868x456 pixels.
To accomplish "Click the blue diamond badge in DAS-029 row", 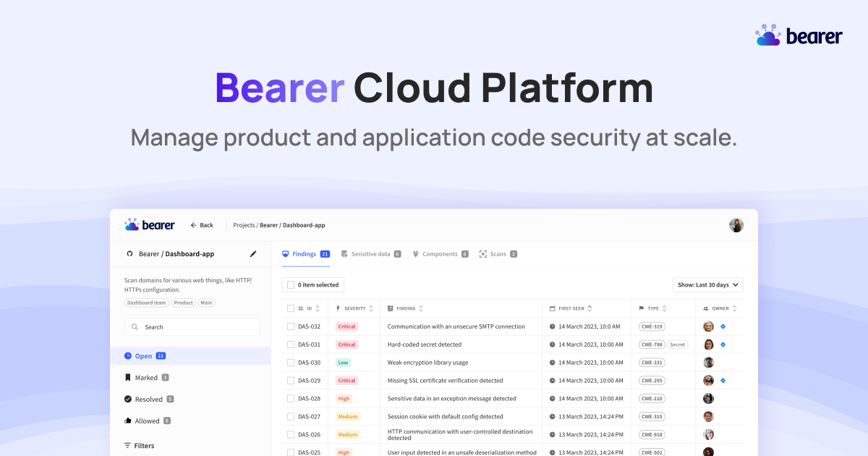I will coord(723,381).
